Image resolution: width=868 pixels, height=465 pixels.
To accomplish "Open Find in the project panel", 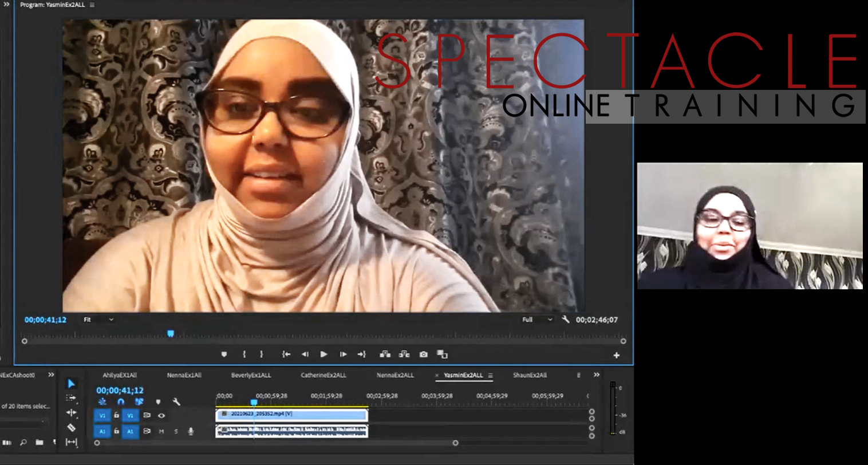I will pos(23,442).
